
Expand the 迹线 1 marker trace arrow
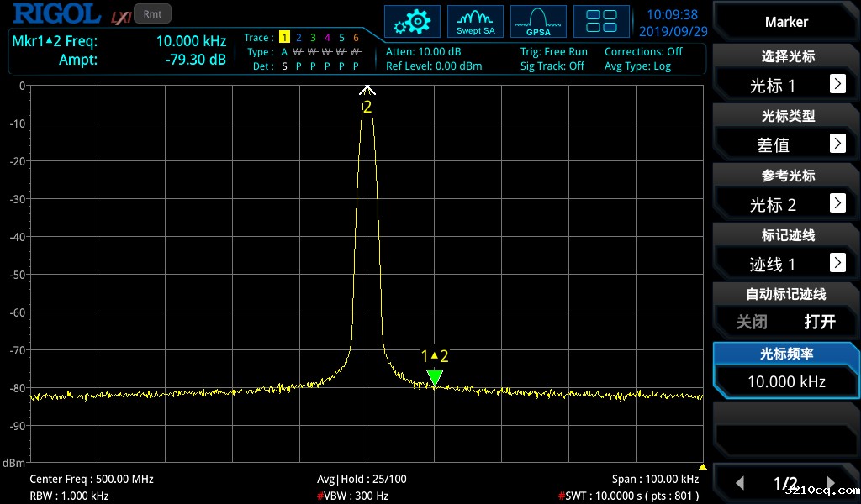tap(837, 263)
